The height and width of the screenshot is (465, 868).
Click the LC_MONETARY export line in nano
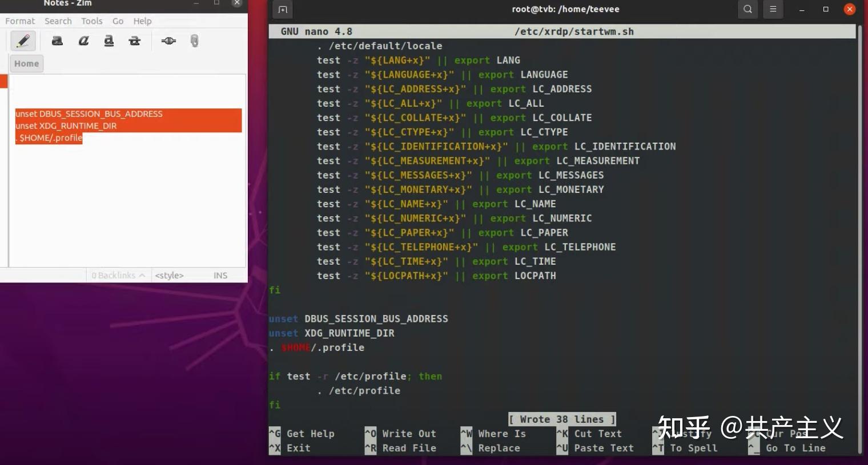click(x=460, y=189)
